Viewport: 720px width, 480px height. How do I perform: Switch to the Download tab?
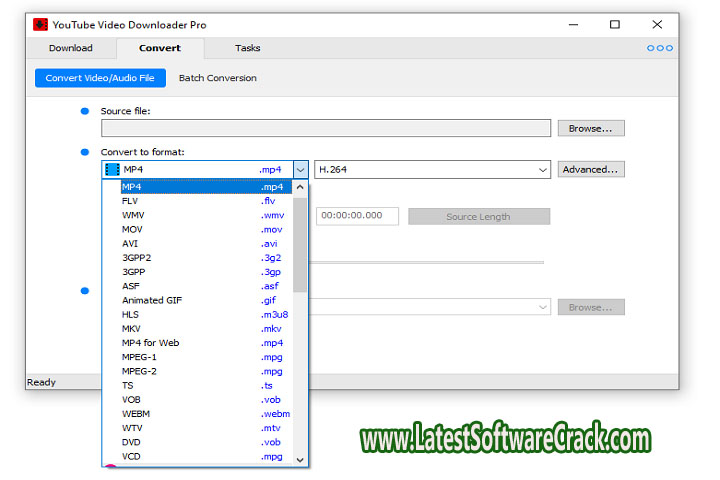click(x=71, y=48)
